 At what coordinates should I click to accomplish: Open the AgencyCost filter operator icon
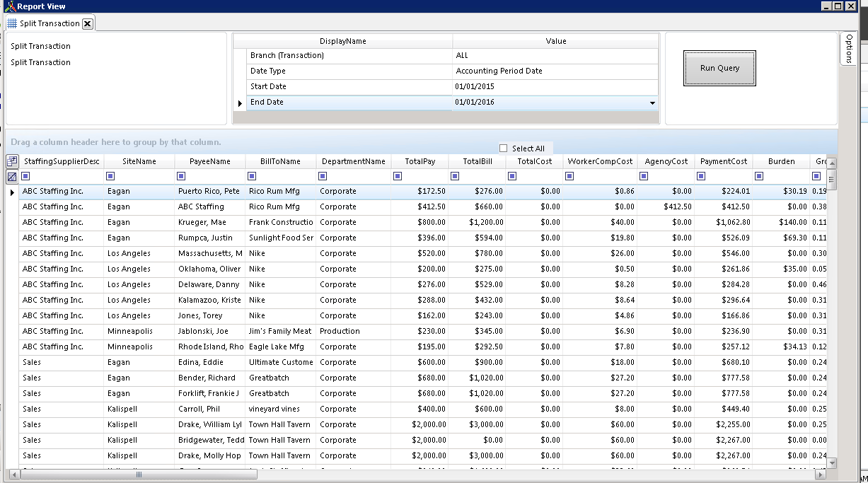644,176
